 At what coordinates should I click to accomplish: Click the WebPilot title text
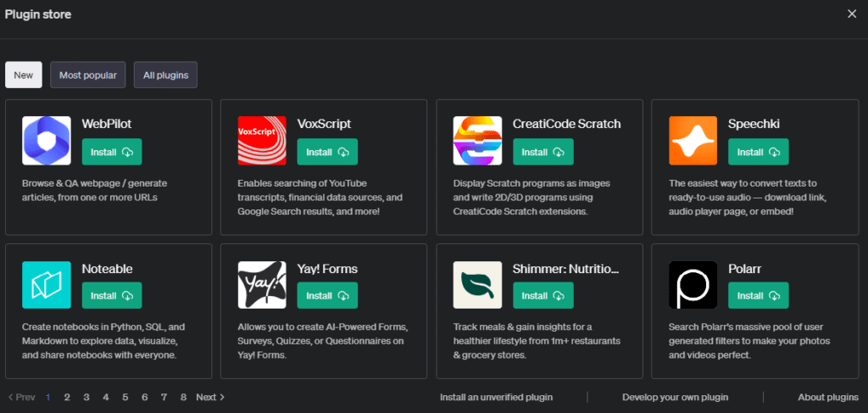coord(107,124)
